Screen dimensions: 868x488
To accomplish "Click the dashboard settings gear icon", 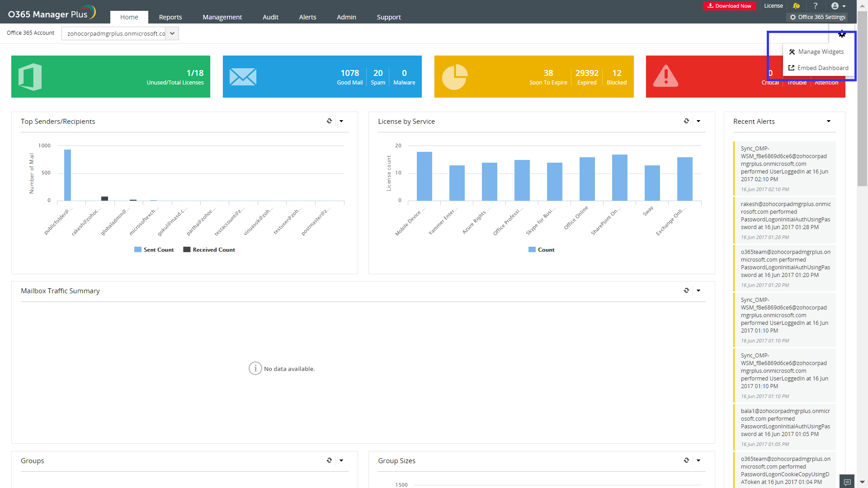I will tap(842, 34).
